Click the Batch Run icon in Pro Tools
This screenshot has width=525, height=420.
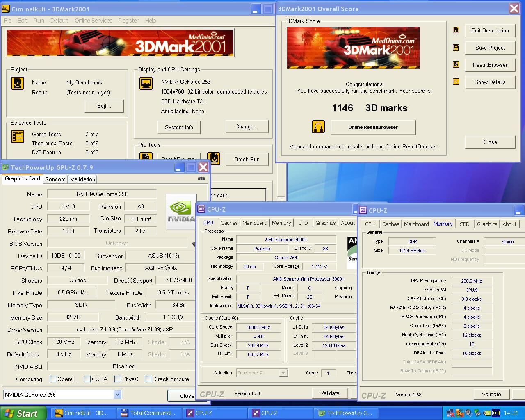tap(214, 158)
